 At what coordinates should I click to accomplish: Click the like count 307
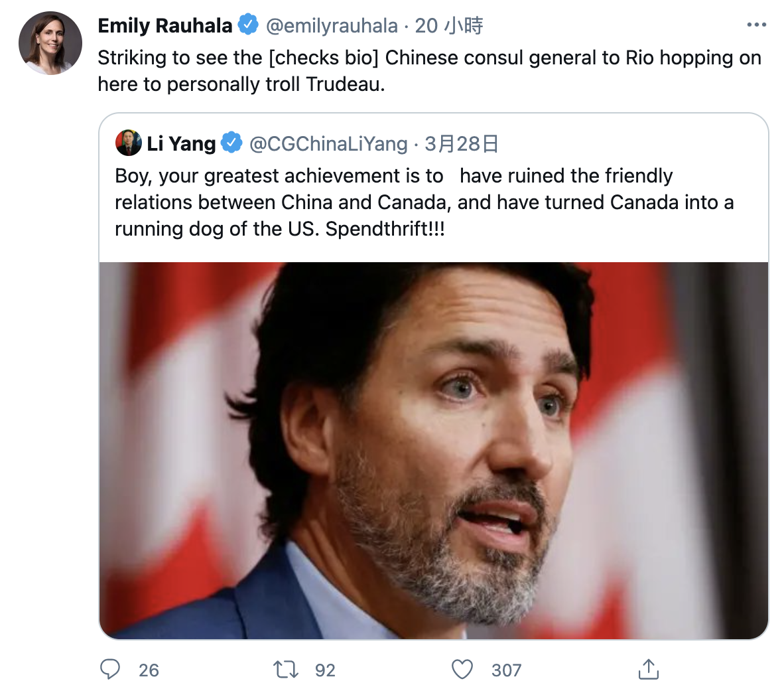(506, 670)
